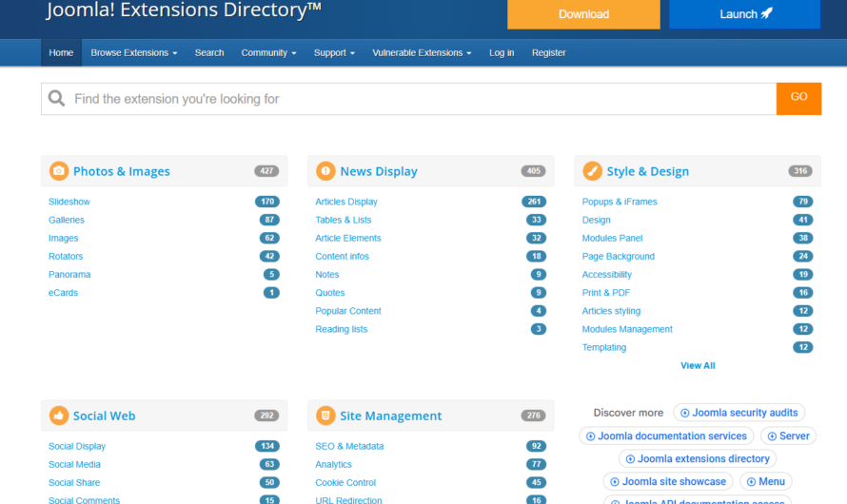Expand the Community dropdown menu

pos(268,53)
